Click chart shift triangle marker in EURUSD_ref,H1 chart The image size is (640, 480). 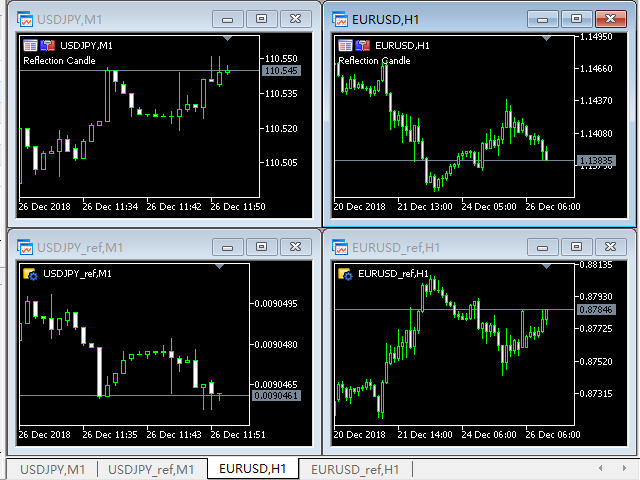pyautogui.click(x=546, y=267)
